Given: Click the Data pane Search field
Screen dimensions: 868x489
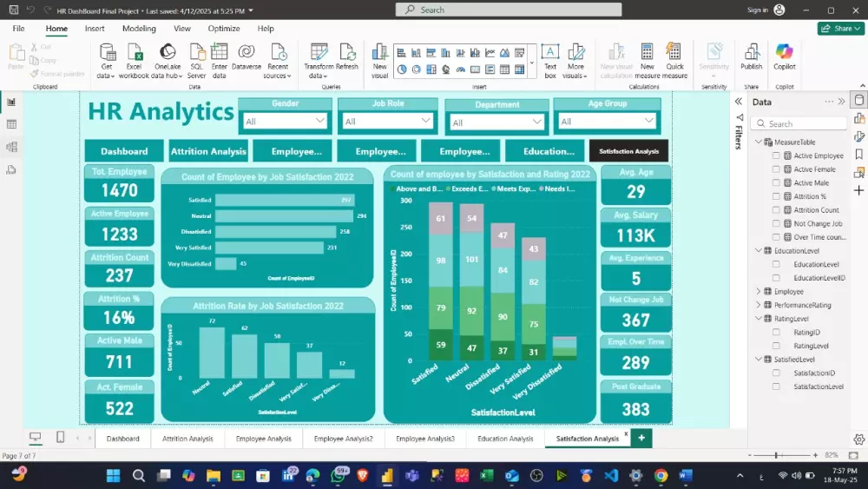Looking at the screenshot, I should 799,123.
